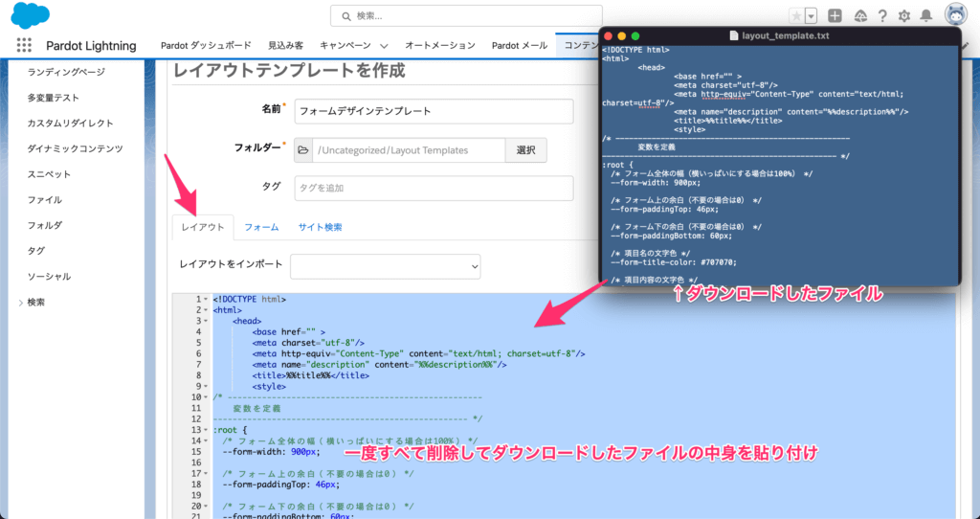The width and height of the screenshot is (980, 519).
Task: Open the help question mark icon
Action: pyautogui.click(x=882, y=16)
